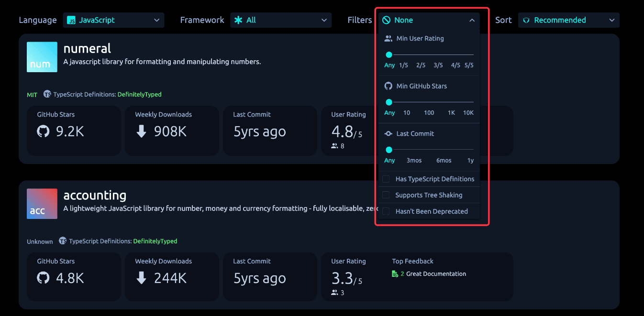Screen dimensions: 644x316
Task: Enable Supports Tree Shaking checkbox
Action: tap(386, 195)
